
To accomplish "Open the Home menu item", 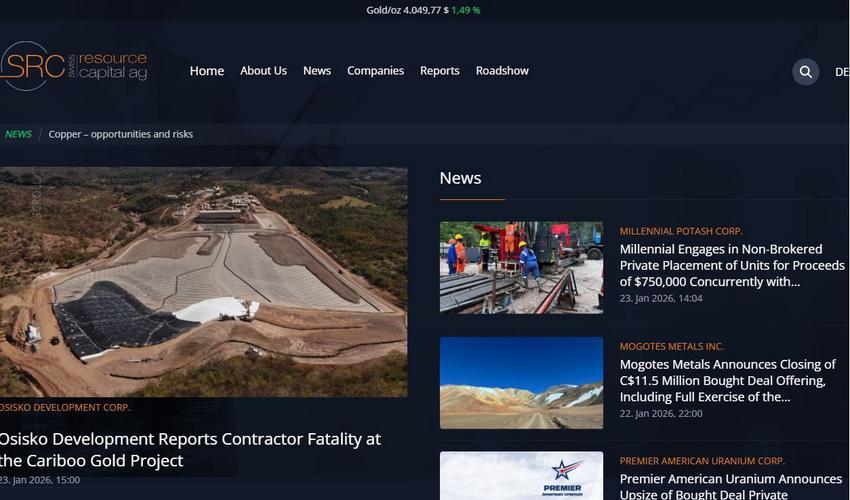I will click(x=207, y=71).
